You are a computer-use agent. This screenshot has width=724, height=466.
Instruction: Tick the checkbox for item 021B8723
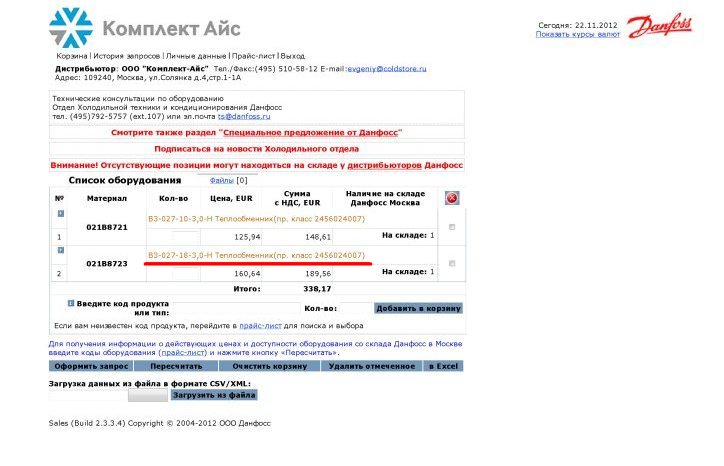pos(452,263)
